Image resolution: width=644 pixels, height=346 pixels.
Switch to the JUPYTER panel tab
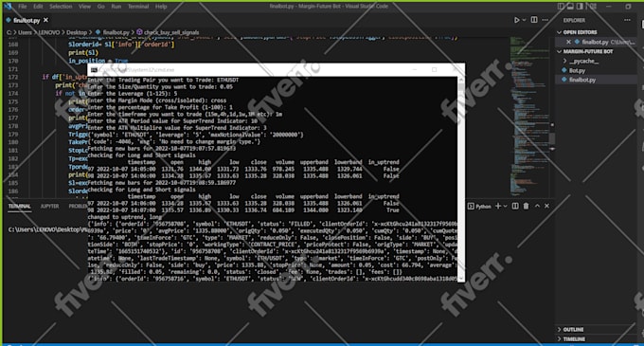(49, 207)
